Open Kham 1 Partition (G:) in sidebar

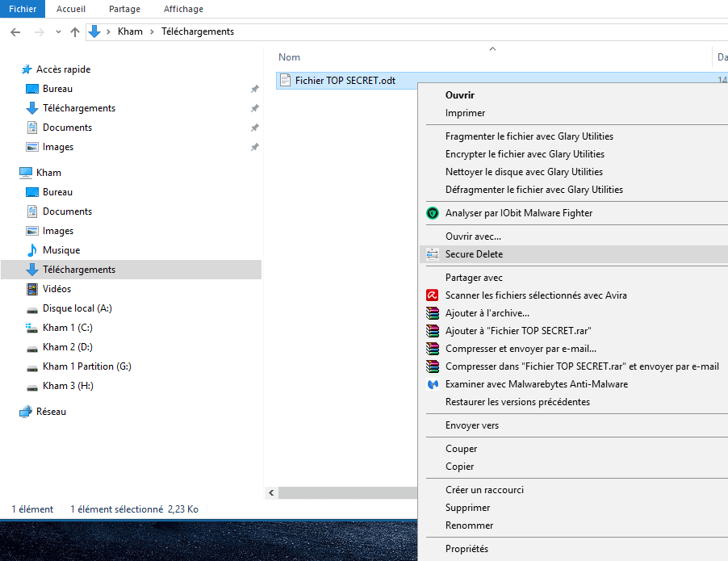pyautogui.click(x=87, y=366)
